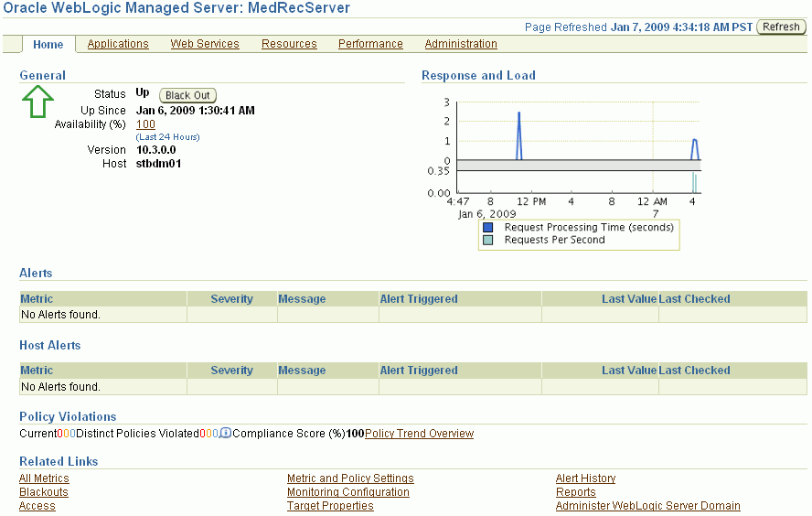Click the blue Request Processing Time legend swatch

[487, 228]
